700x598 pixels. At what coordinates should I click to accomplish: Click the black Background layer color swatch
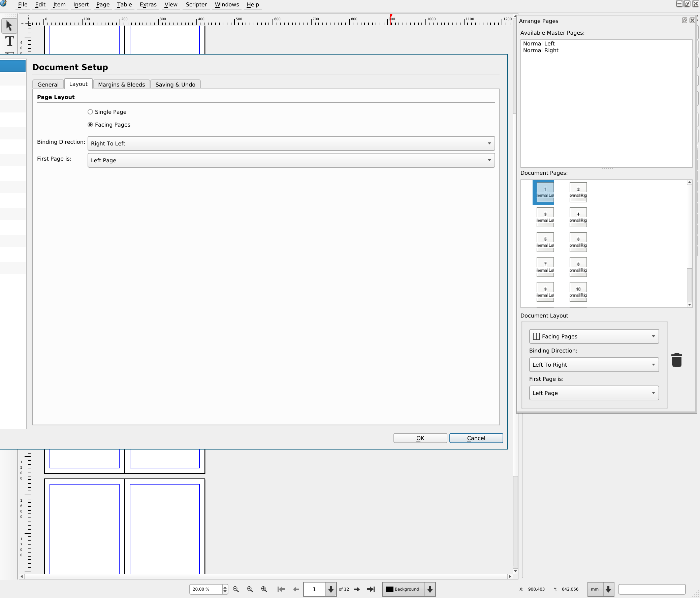tap(389, 589)
